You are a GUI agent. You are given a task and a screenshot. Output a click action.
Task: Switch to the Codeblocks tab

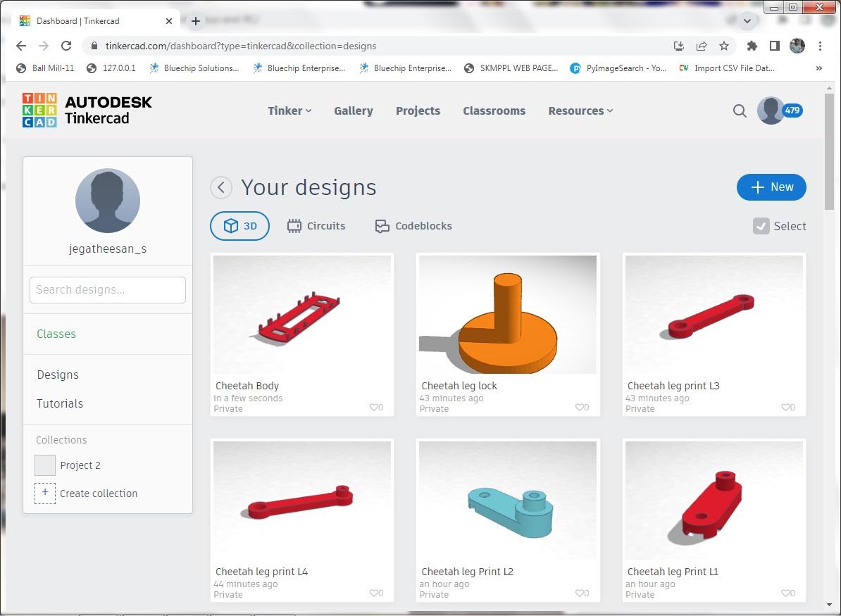point(413,226)
